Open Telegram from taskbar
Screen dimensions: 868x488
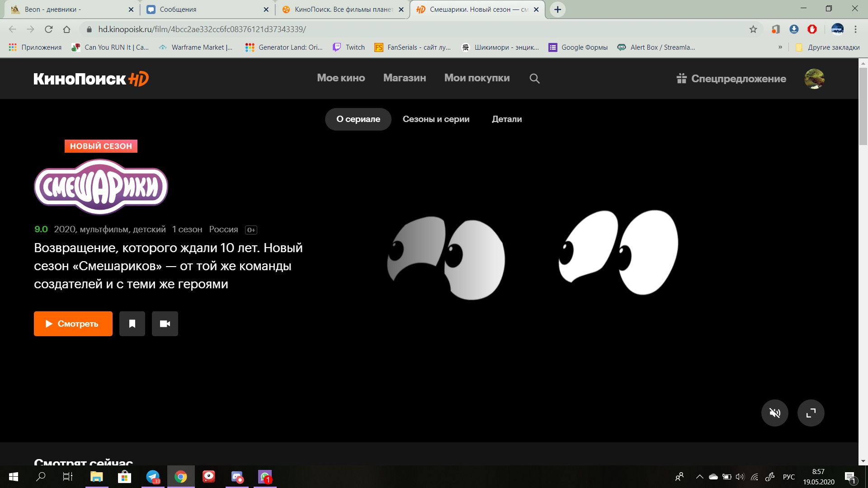[x=153, y=477]
